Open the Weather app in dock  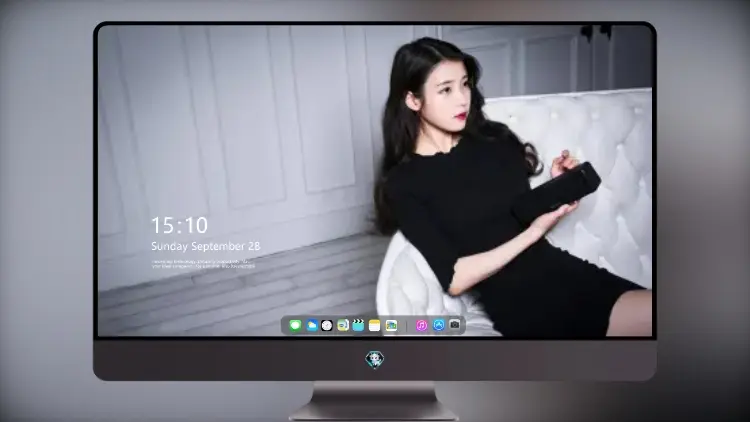[312, 326]
